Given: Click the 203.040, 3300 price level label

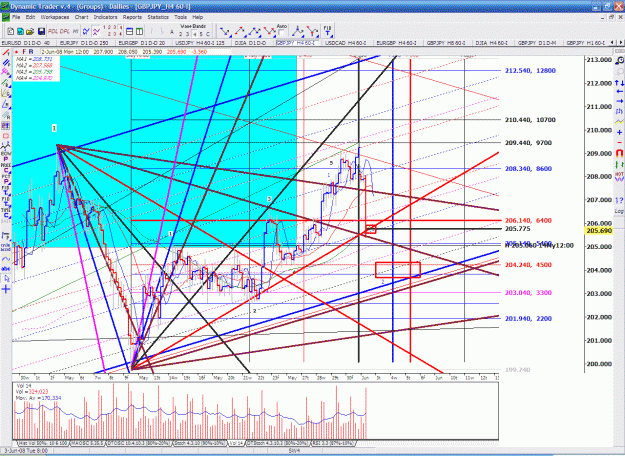Looking at the screenshot, I should (x=528, y=293).
